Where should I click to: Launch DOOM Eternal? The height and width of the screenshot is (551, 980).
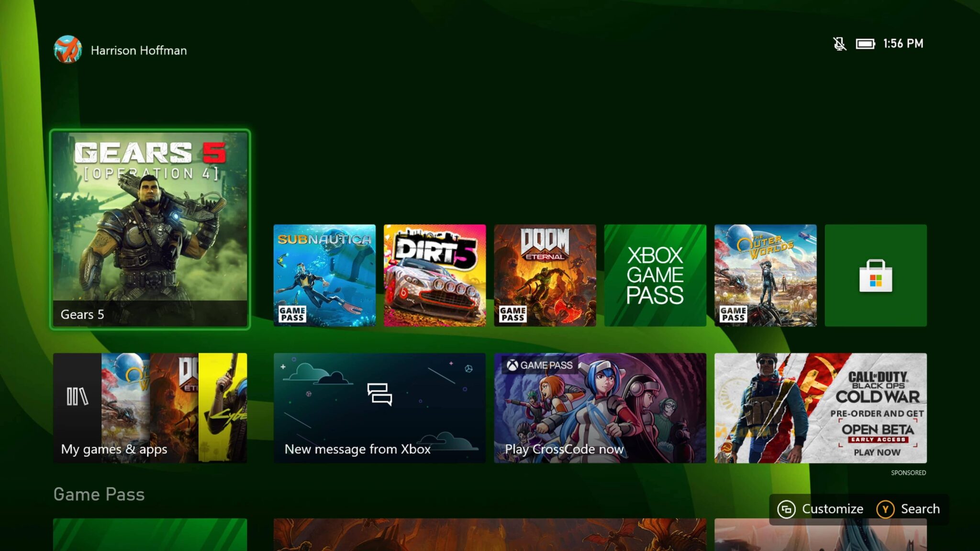pos(545,276)
